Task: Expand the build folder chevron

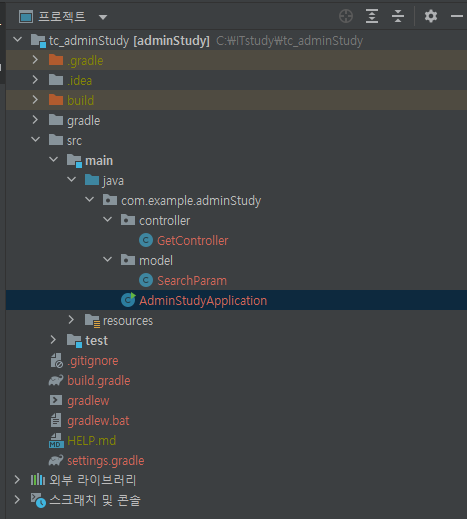Action: 35,100
